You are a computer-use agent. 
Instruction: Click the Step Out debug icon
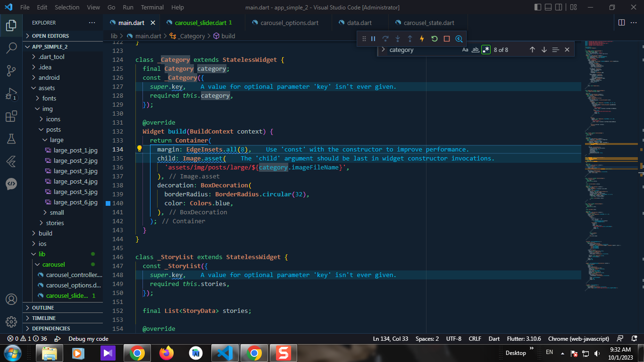coord(410,39)
